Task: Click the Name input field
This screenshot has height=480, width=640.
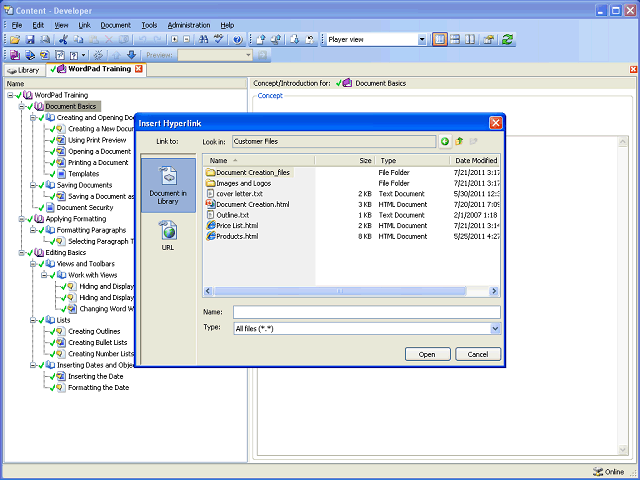Action: [x=366, y=312]
